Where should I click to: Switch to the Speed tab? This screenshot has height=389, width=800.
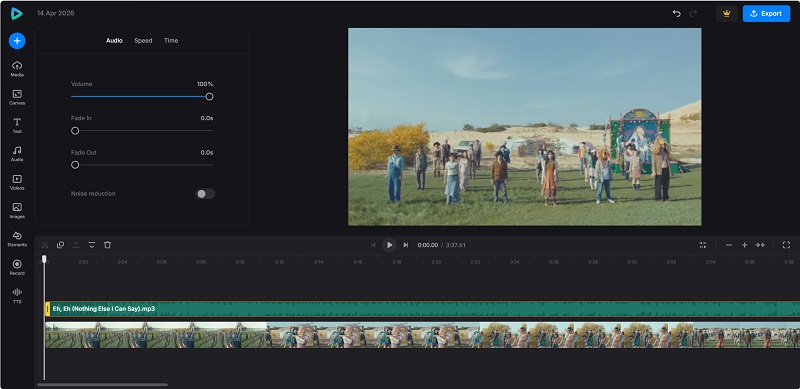(x=143, y=41)
